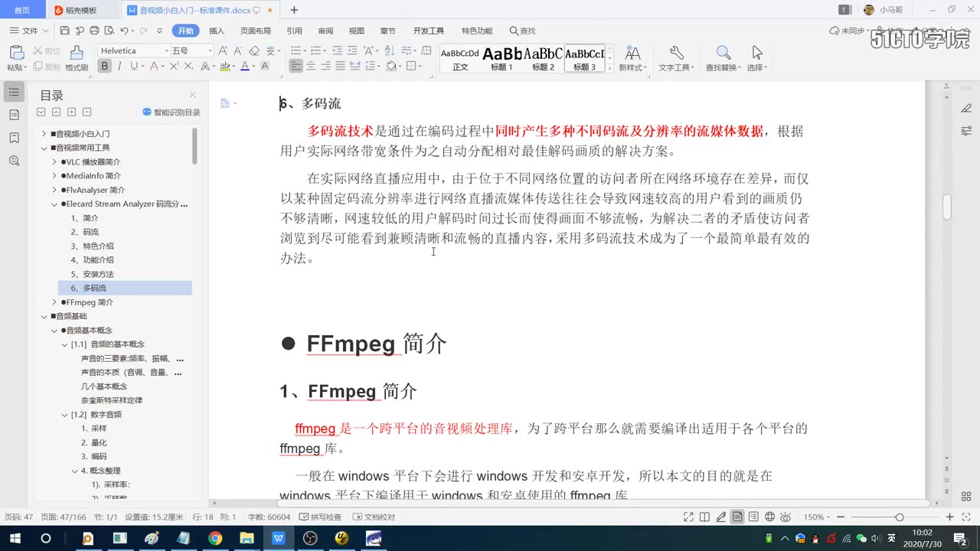Apply the 正文 body text style

pyautogui.click(x=460, y=59)
